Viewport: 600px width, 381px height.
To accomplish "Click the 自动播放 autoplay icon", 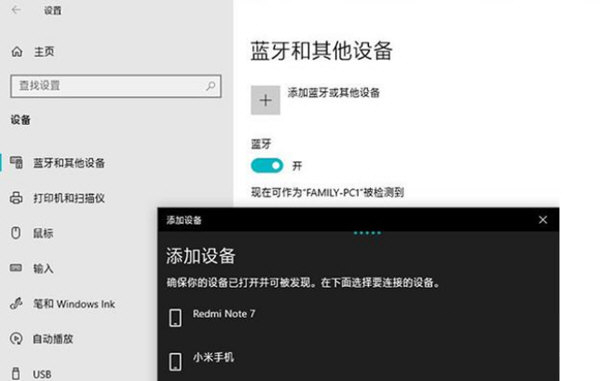I will 16,339.
